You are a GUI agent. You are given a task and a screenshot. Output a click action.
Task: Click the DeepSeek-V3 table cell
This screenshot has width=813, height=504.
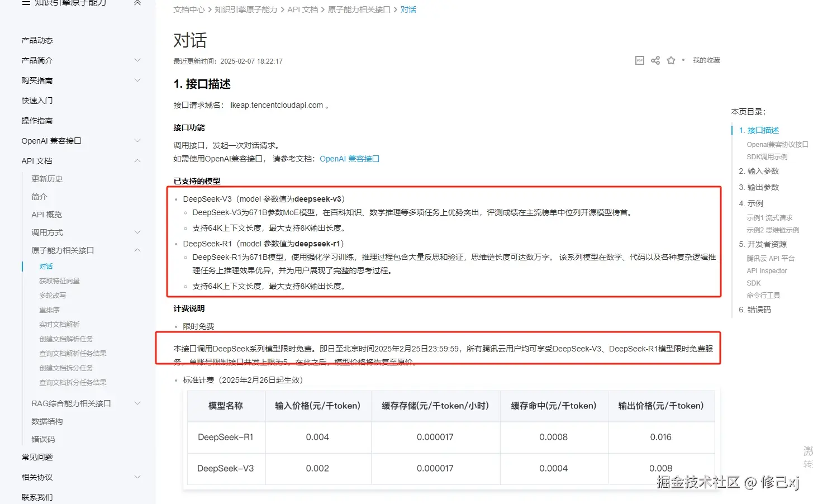[x=226, y=468]
